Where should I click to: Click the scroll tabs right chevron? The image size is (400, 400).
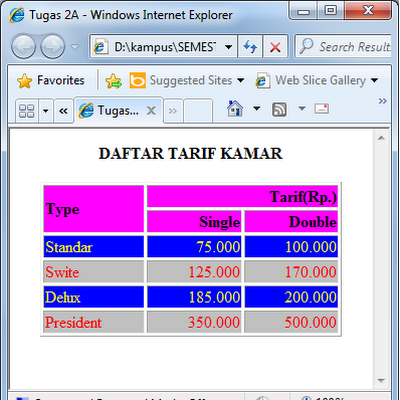[x=173, y=111]
